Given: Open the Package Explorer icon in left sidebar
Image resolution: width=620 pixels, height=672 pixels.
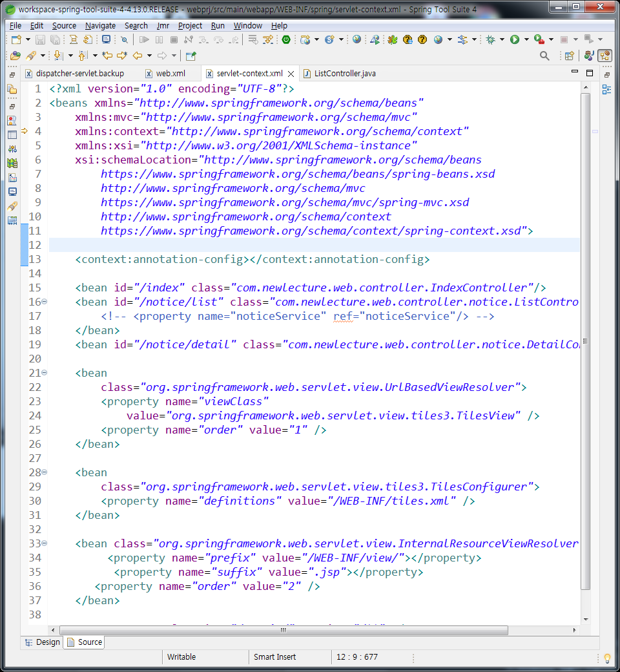Looking at the screenshot, I should 12,90.
